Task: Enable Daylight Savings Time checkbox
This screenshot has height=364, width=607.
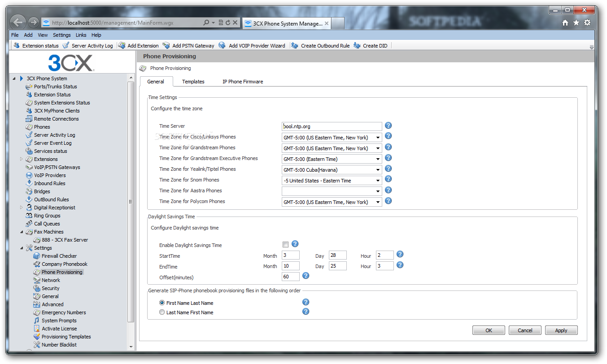Action: point(285,245)
